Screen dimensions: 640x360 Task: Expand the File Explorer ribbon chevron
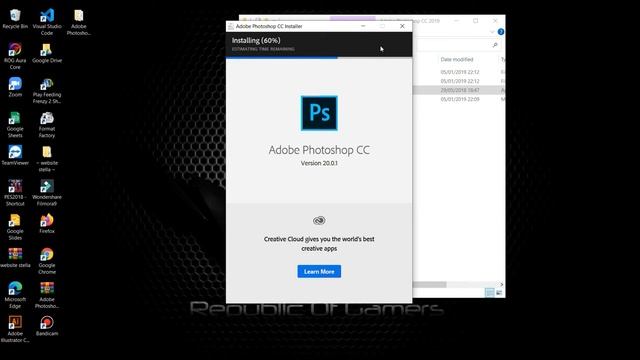[x=492, y=32]
